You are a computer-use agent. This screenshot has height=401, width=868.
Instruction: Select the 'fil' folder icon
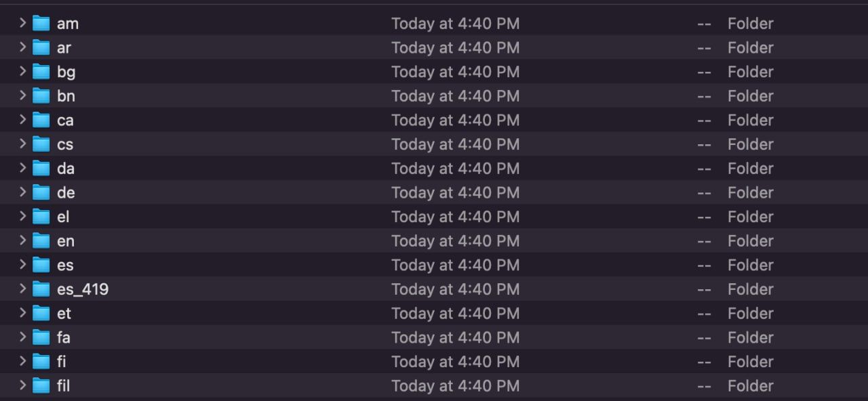click(41, 386)
